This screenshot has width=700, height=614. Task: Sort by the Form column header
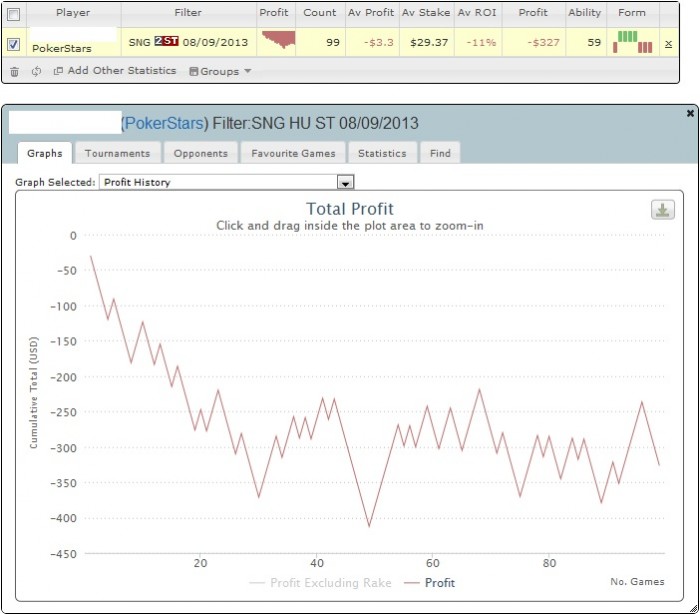[x=632, y=13]
